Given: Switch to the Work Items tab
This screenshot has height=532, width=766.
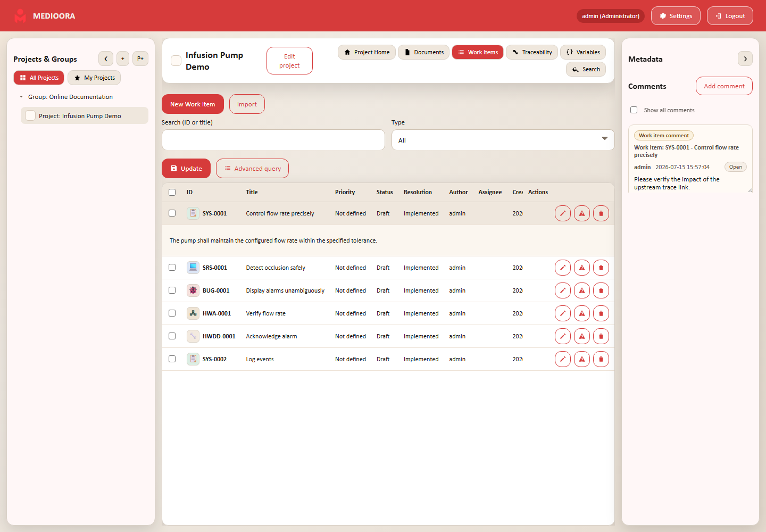Looking at the screenshot, I should [x=478, y=52].
